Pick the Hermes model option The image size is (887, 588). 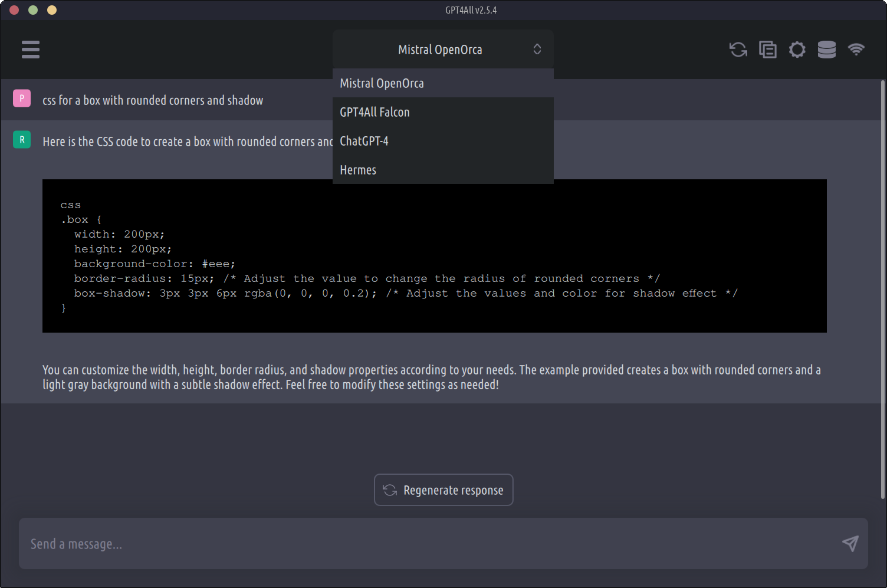443,170
